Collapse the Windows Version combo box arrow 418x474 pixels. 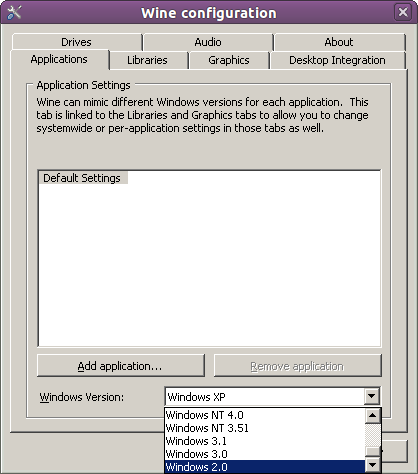372,397
